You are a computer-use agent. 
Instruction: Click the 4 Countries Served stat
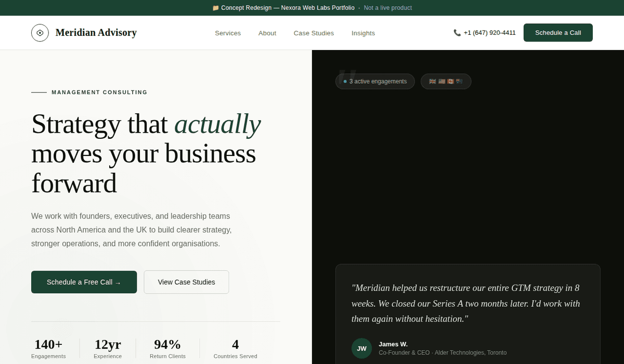[x=235, y=349]
